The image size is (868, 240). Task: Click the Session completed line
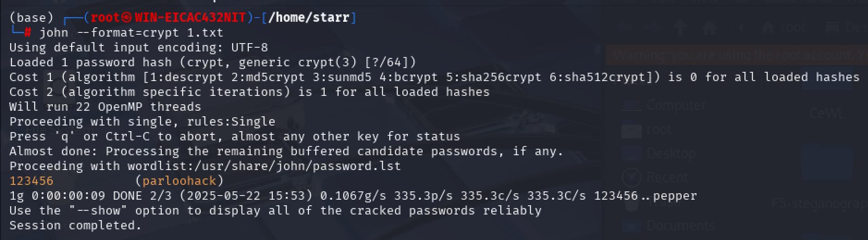[75, 225]
